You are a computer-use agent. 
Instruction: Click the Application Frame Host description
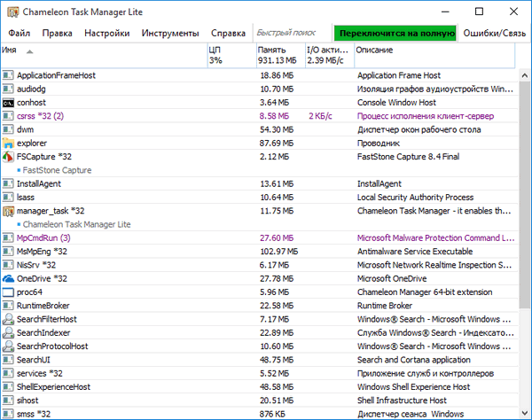[399, 75]
